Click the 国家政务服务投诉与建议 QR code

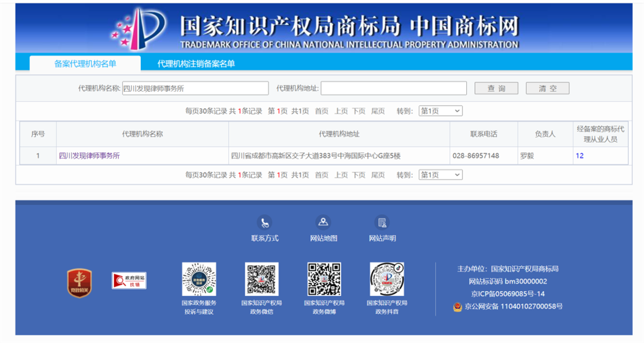click(x=199, y=279)
